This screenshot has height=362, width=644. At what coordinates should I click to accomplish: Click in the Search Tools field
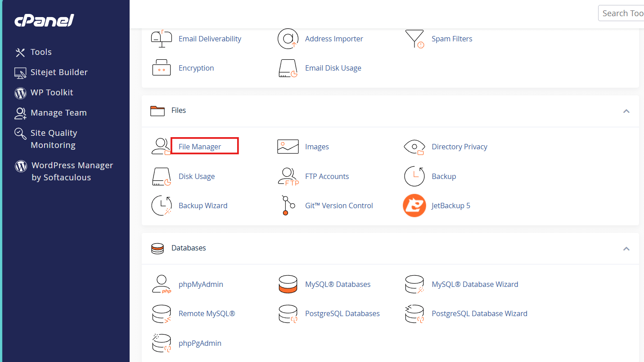[x=621, y=13]
